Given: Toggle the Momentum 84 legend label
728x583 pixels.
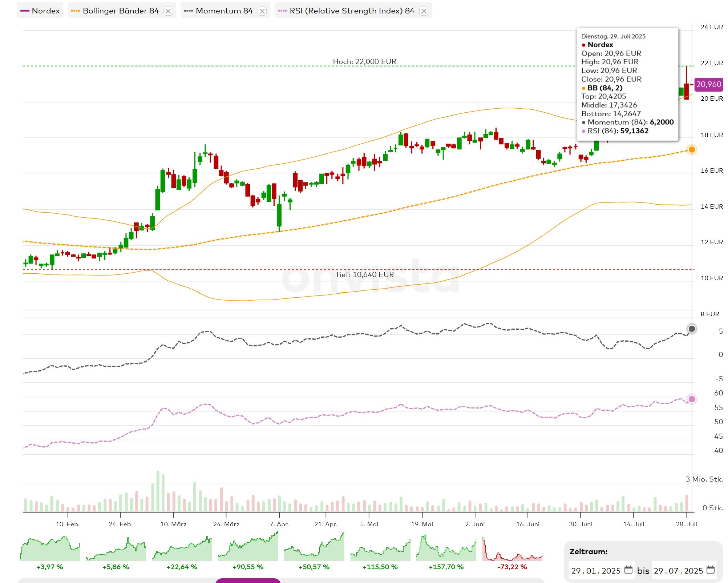Looking at the screenshot, I should point(224,11).
